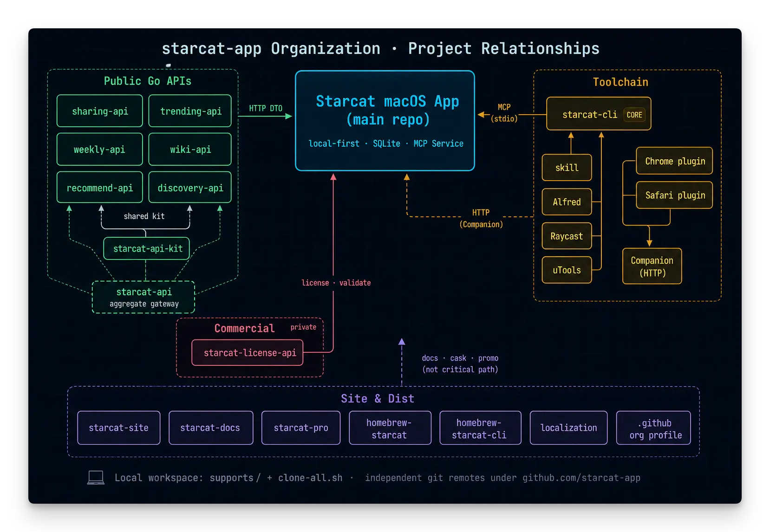Click the starcat-docs box

pyautogui.click(x=211, y=428)
